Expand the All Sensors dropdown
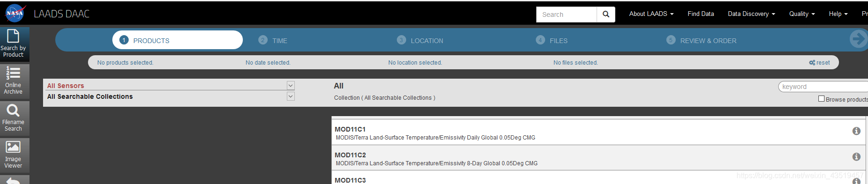Viewport: 868px width, 184px height. [x=291, y=86]
